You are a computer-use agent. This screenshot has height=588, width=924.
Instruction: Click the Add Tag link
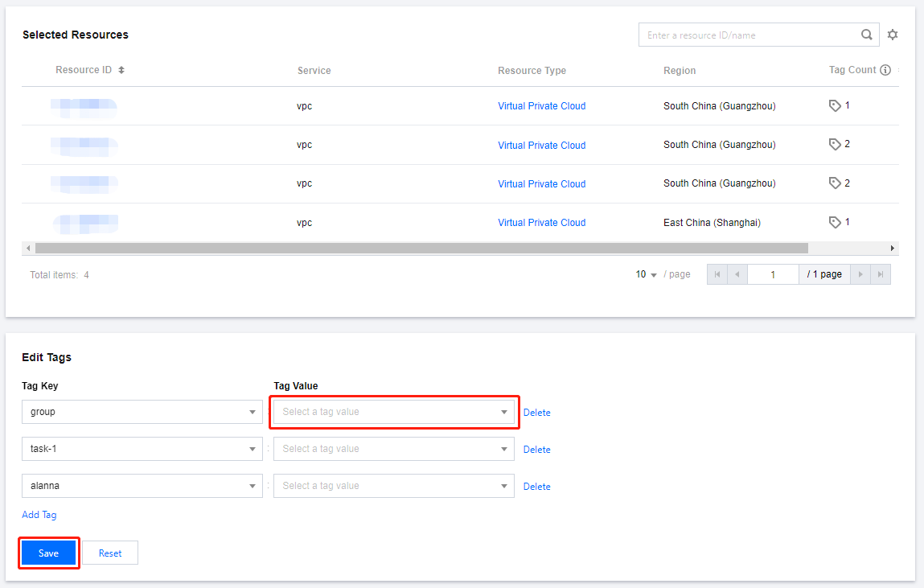(39, 515)
